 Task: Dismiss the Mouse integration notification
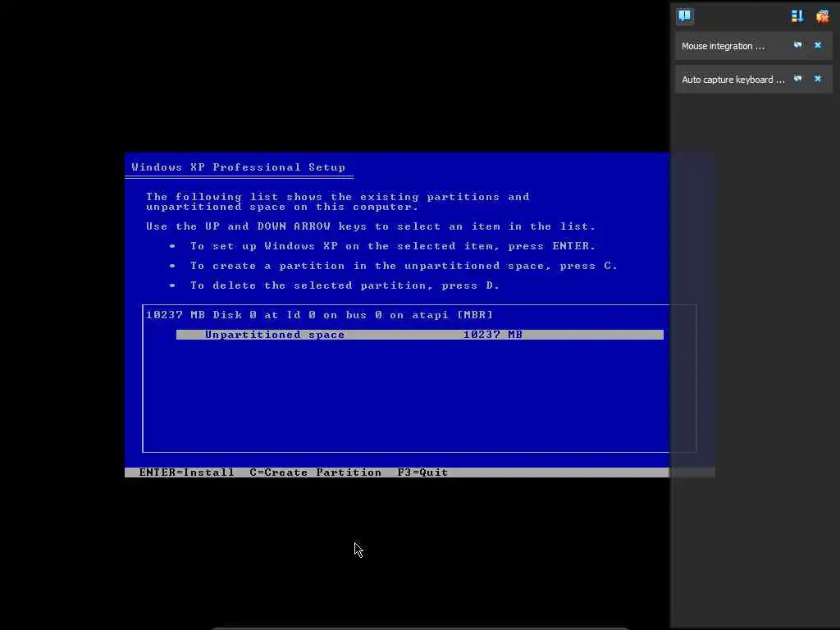818,46
